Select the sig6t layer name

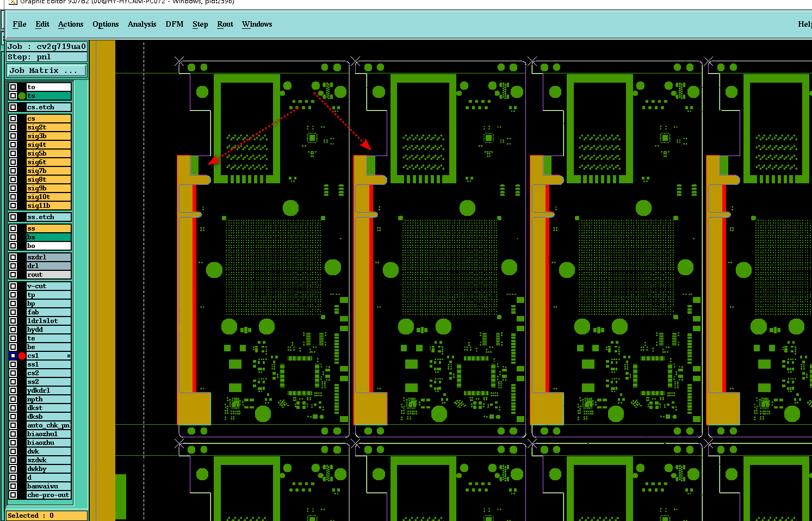pyautogui.click(x=48, y=162)
